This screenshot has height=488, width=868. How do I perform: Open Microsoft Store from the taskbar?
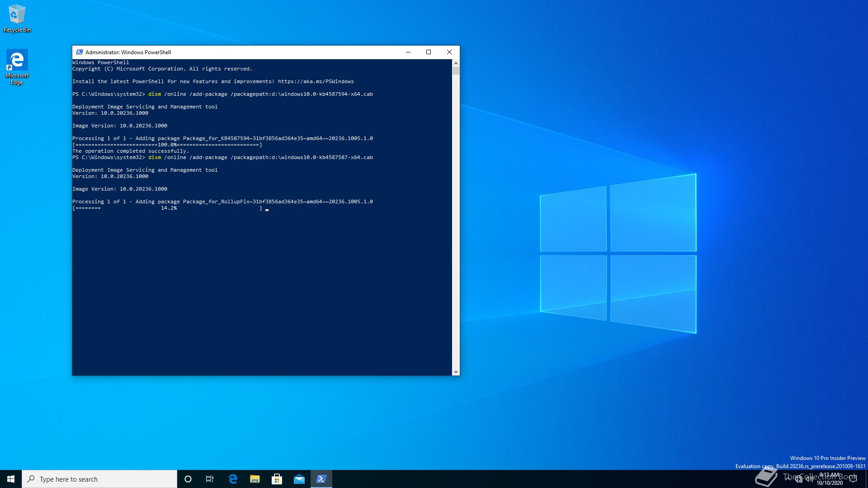point(277,479)
